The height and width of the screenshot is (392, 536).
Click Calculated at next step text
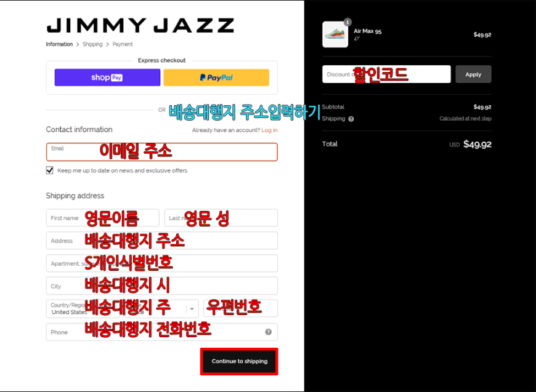click(465, 119)
